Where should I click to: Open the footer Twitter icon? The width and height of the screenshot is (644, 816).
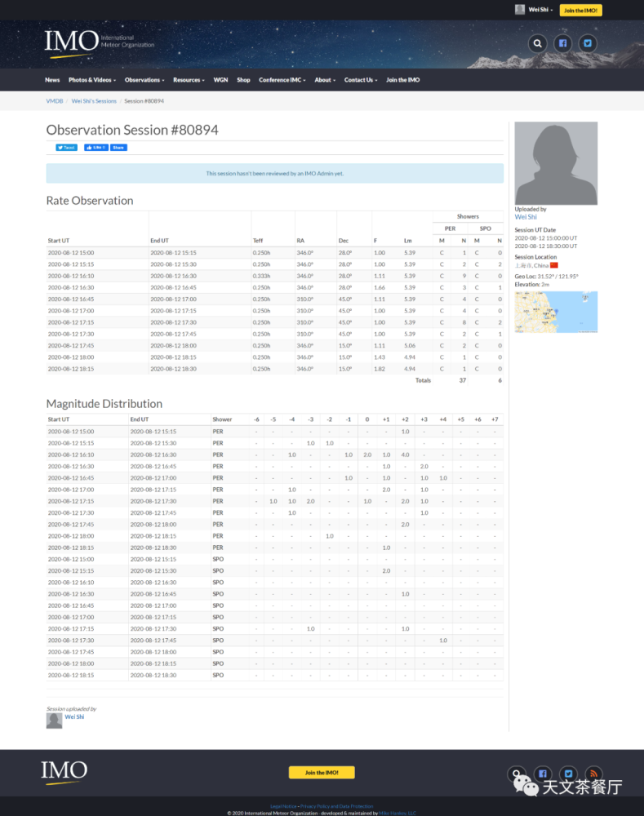(568, 774)
